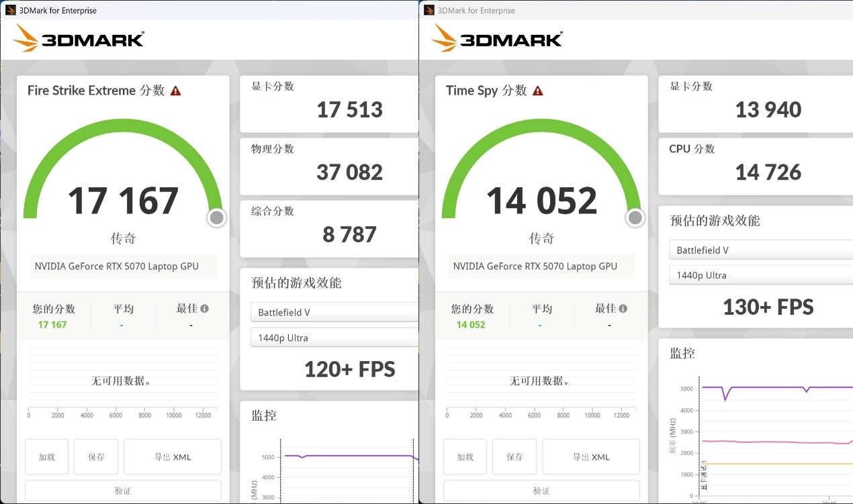Click 导出 XML button in Time Spy window

(x=591, y=457)
